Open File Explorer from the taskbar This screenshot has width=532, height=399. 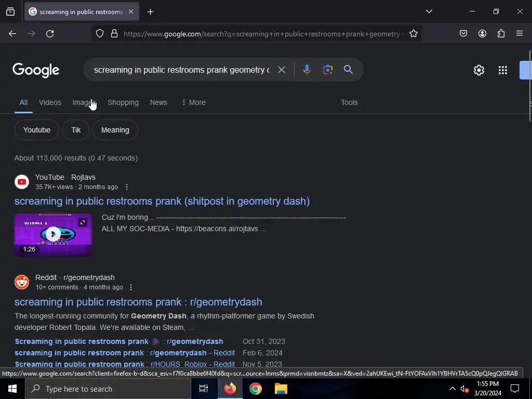[281, 389]
